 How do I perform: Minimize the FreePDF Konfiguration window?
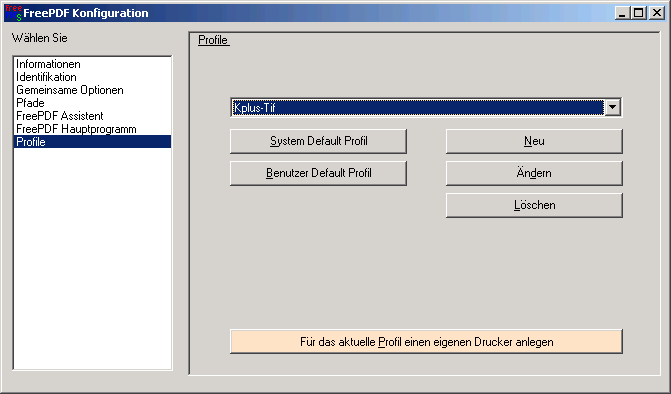click(x=623, y=13)
